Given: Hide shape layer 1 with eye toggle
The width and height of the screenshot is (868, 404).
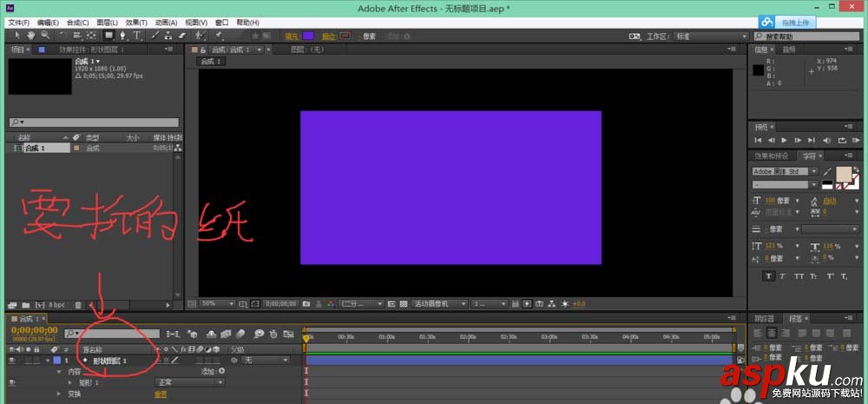Looking at the screenshot, I should click(x=11, y=361).
